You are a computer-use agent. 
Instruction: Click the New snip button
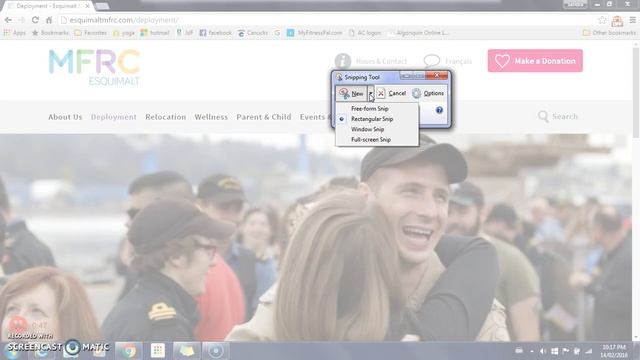tap(351, 93)
